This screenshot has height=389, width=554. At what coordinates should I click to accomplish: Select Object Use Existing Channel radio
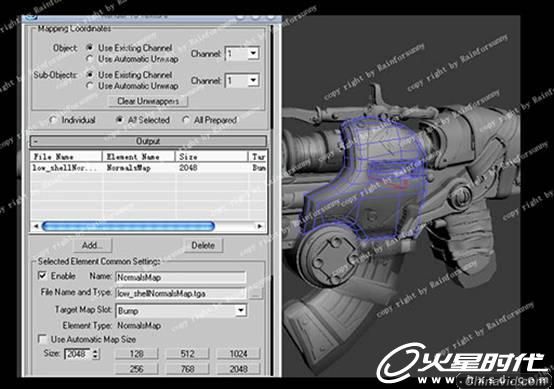coord(90,48)
